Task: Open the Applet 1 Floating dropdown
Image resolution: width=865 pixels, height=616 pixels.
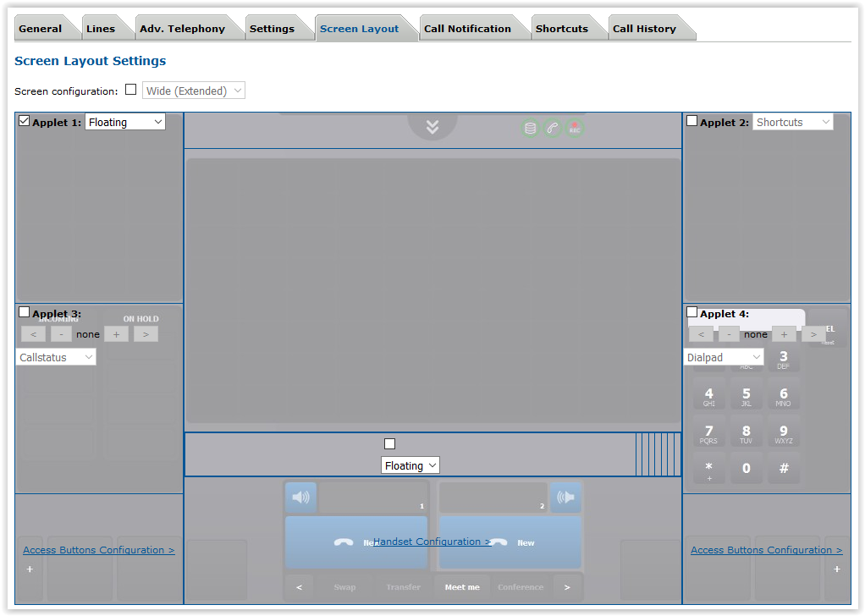Action: click(x=125, y=122)
